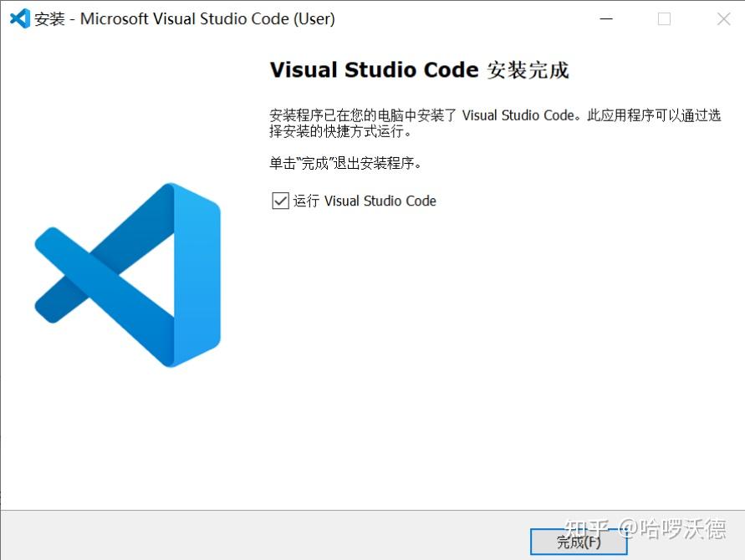Viewport: 745px width, 560px height.
Task: Click the 运行 Visual Studio Code label text
Action: coord(366,201)
